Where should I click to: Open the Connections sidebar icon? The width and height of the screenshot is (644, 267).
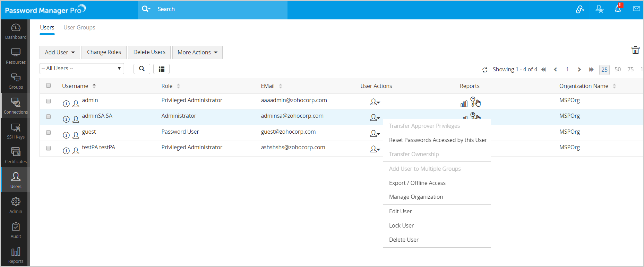coord(16,106)
